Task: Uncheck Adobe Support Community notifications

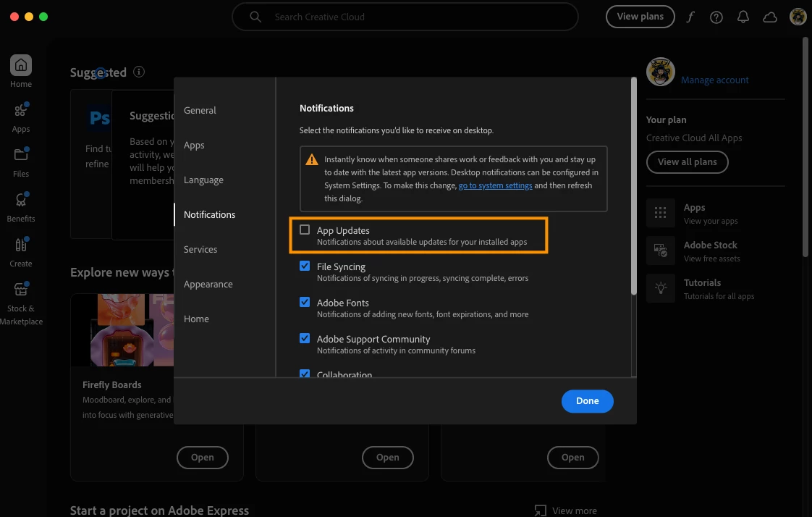Action: click(305, 338)
